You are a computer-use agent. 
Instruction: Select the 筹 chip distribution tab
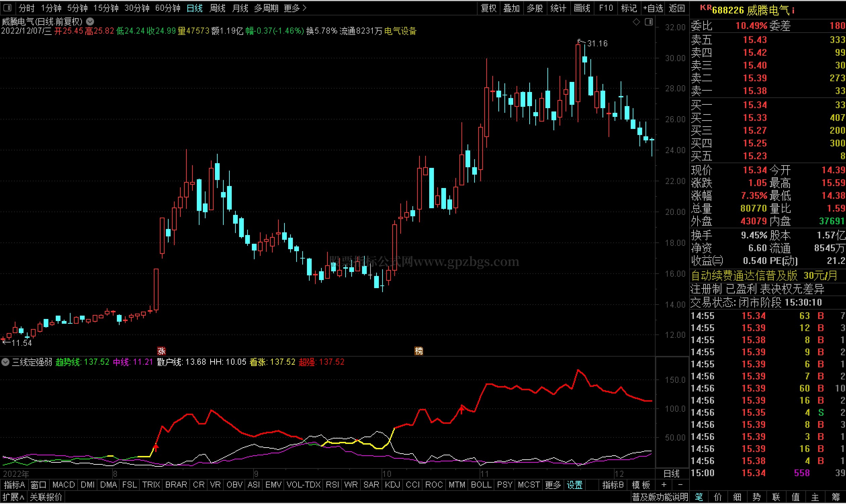click(836, 498)
